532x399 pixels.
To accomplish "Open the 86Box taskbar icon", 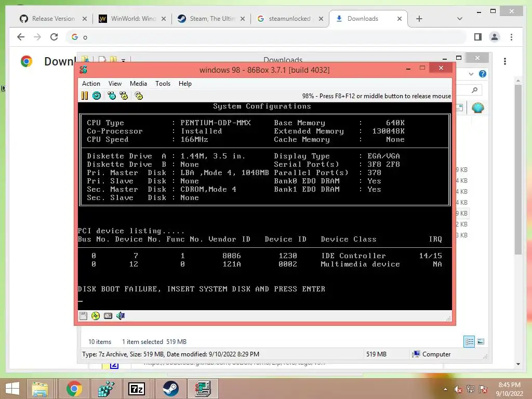I will 203,389.
